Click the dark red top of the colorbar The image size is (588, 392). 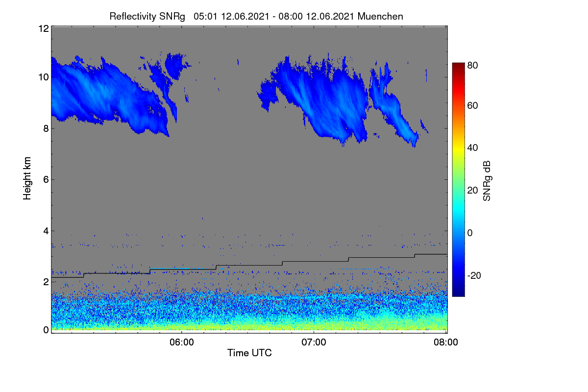pyautogui.click(x=458, y=66)
